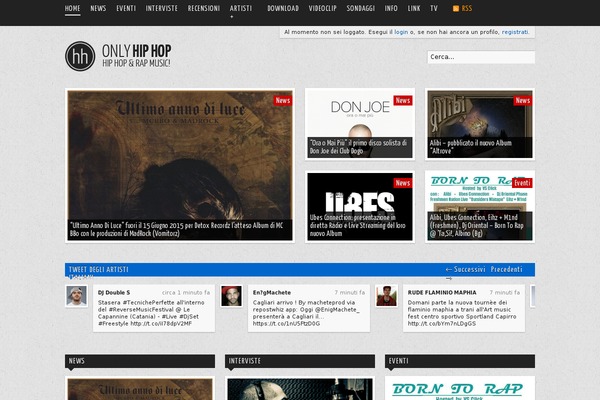The image size is (600, 400).
Task: Open RUDE FLAMINIO MAPHIA username
Action: pos(442,292)
